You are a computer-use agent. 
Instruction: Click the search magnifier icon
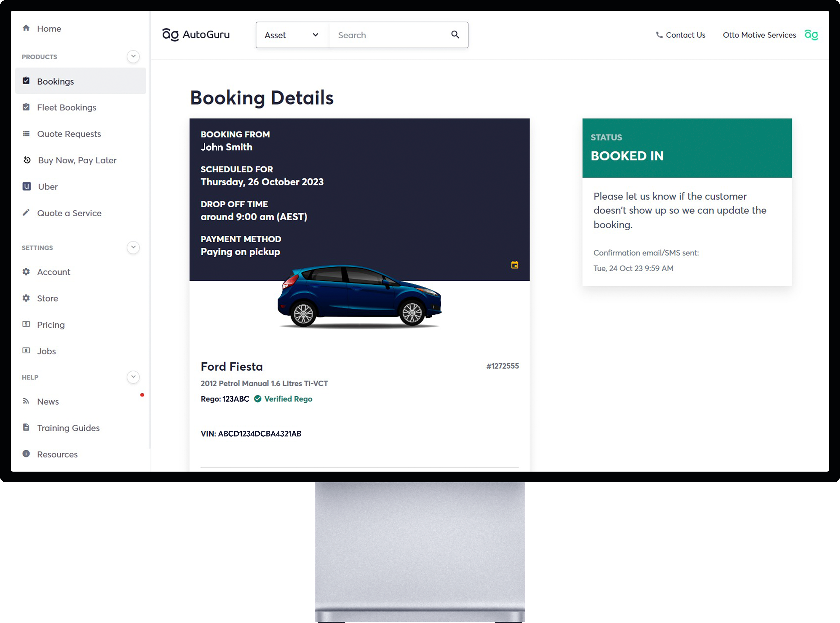[455, 35]
